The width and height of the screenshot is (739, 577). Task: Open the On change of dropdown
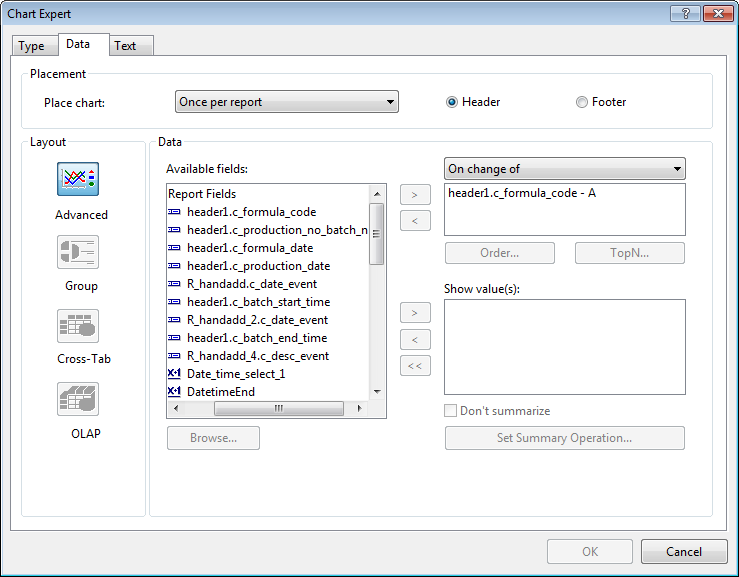coord(564,169)
